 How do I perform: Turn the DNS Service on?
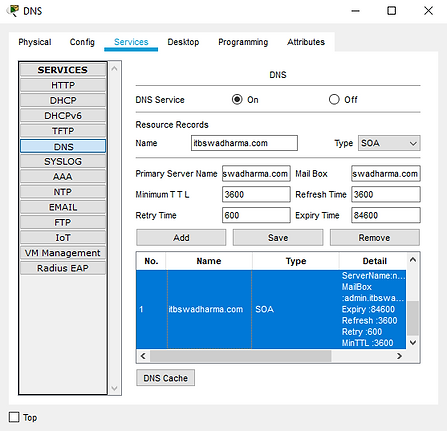237,99
